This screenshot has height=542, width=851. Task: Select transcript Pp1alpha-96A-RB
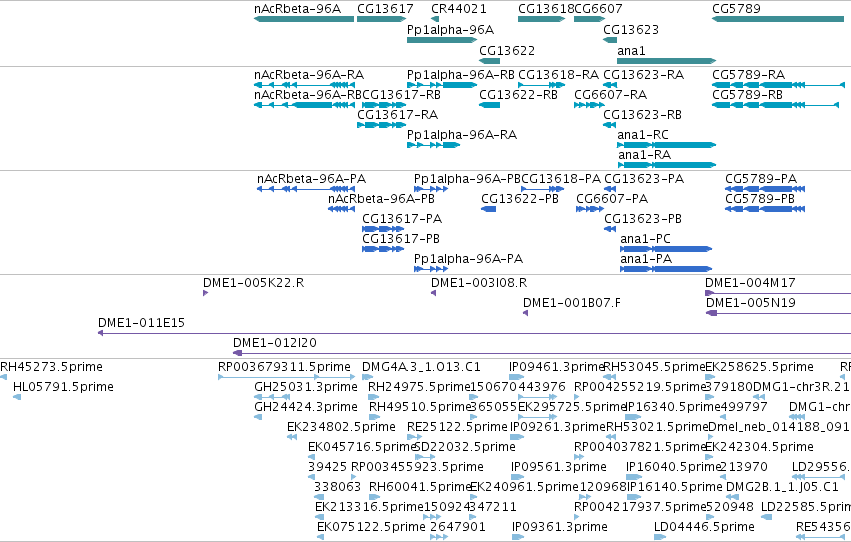(442, 85)
